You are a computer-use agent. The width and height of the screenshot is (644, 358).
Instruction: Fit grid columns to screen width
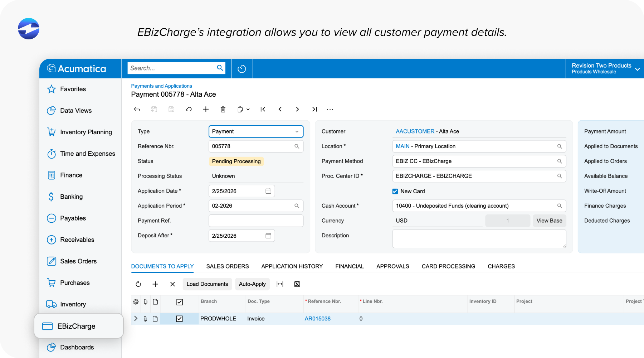[280, 284]
